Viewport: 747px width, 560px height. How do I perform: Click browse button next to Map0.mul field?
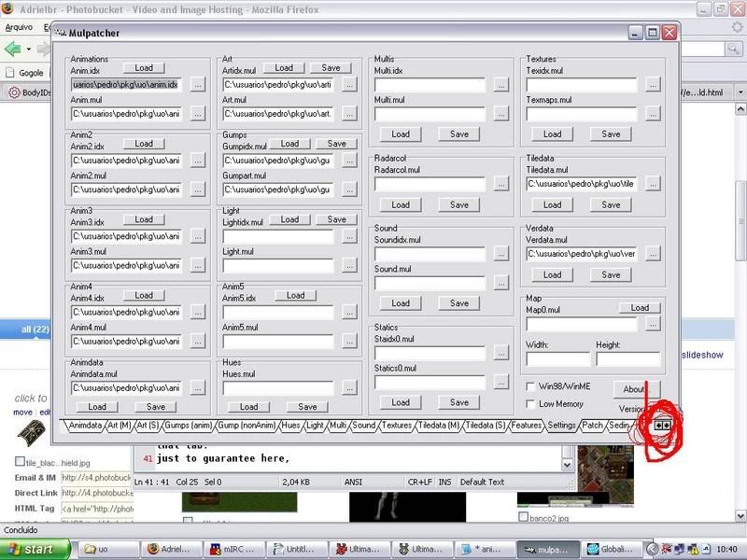click(652, 324)
